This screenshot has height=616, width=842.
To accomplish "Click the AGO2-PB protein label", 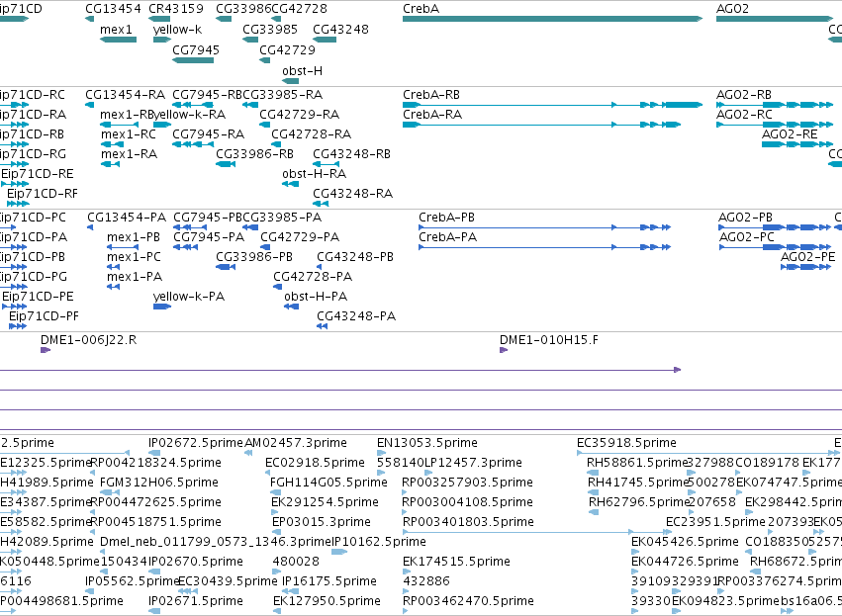I will [745, 218].
